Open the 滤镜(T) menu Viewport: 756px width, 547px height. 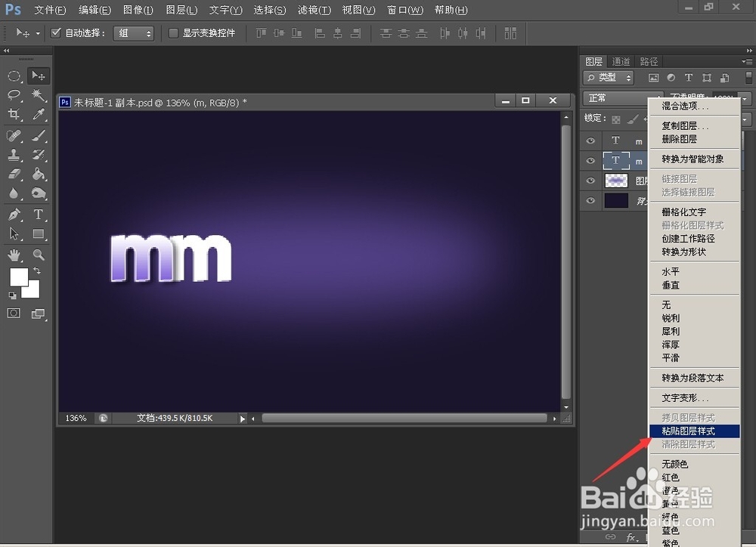[x=314, y=10]
